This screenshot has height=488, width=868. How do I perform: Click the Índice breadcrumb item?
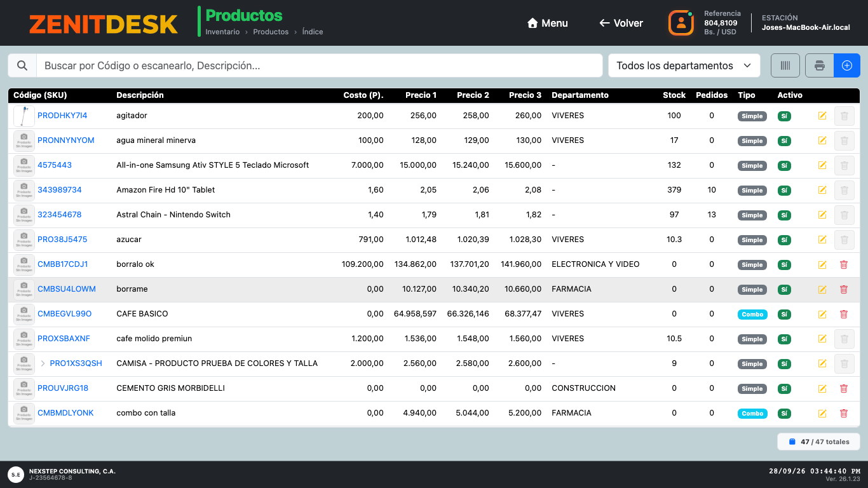(x=313, y=32)
